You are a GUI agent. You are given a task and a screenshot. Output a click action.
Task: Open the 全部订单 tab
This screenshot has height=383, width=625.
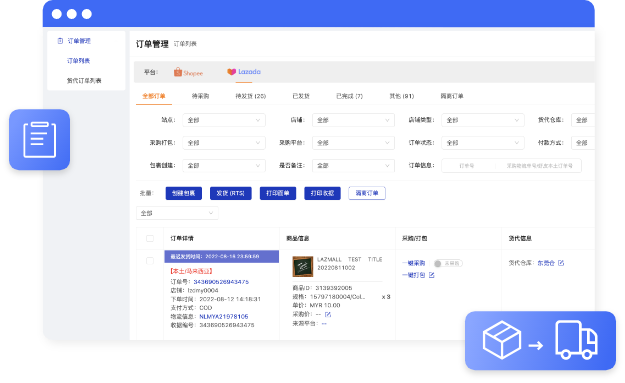tap(154, 96)
